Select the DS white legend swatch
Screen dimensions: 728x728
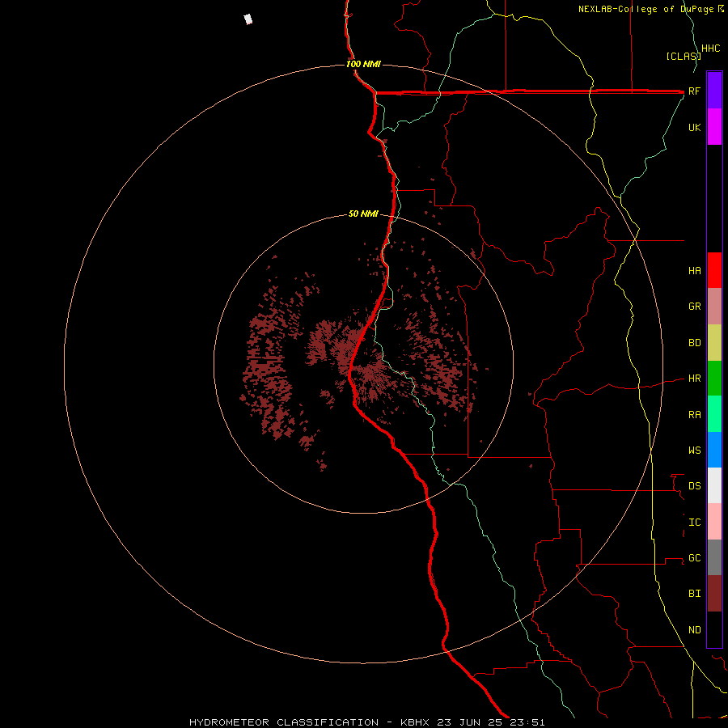[714, 485]
